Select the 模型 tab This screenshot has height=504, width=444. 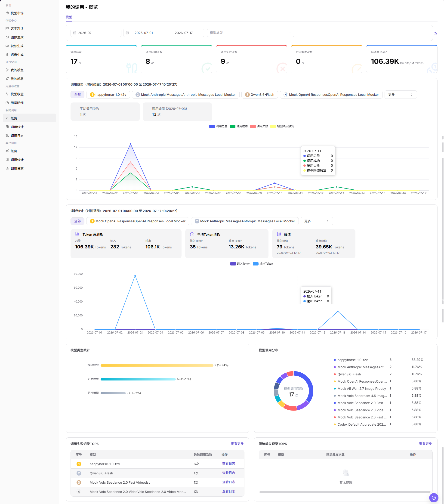69,17
